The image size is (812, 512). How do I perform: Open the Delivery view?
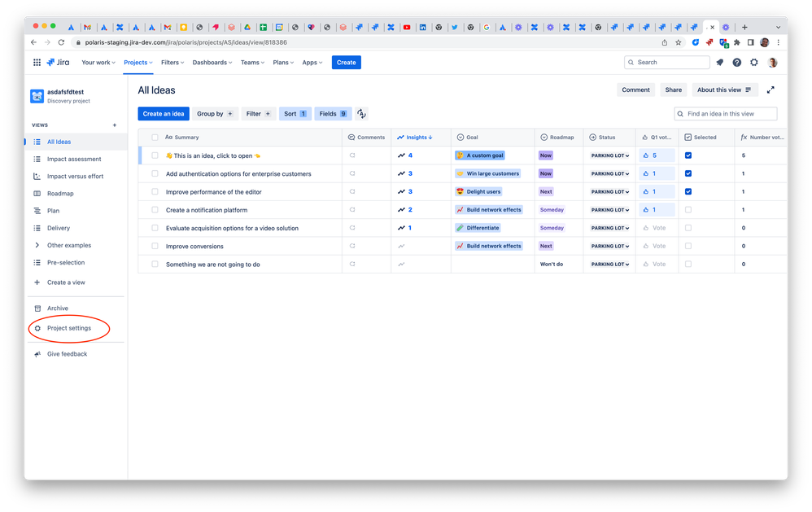[59, 228]
